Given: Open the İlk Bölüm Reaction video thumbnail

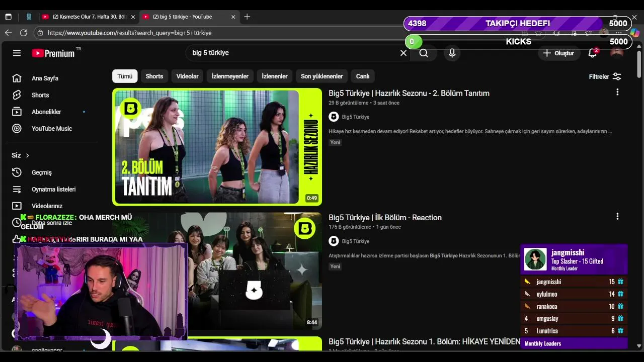Looking at the screenshot, I should [x=217, y=271].
